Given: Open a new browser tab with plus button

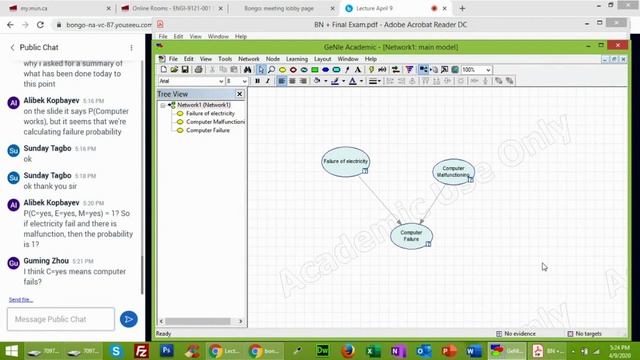Looking at the screenshot, I should pos(462,8).
